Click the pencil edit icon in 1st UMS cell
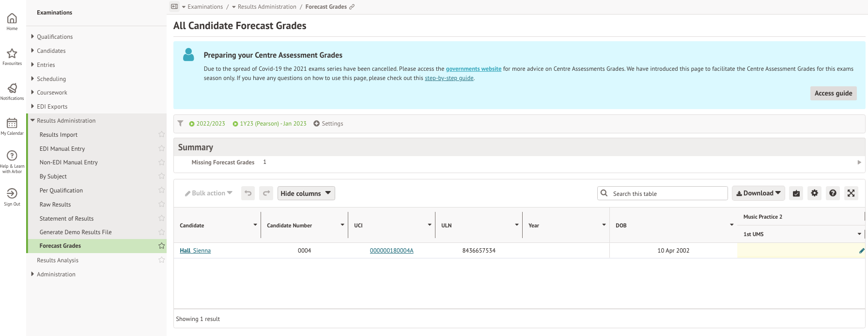This screenshot has width=868, height=336. click(861, 251)
